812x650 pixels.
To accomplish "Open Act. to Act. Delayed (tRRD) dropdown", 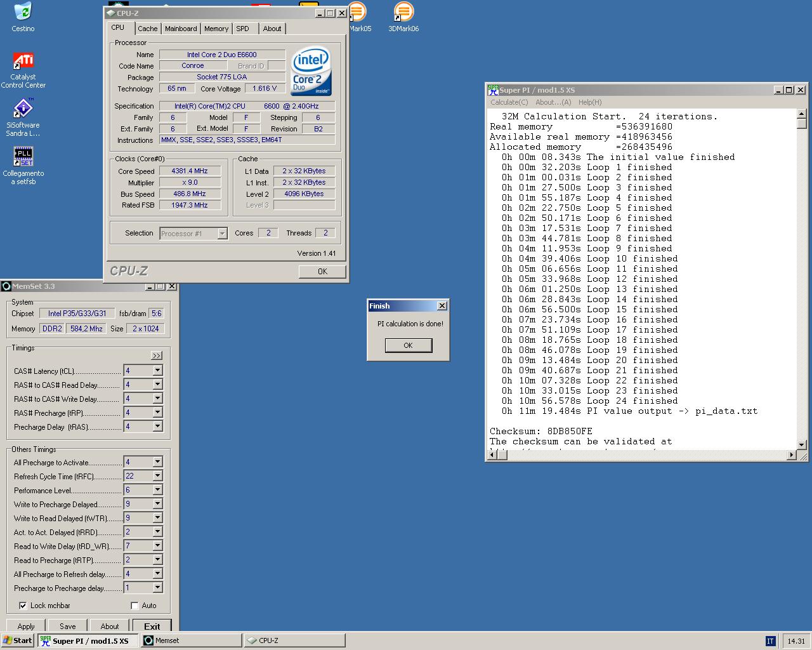I will click(x=157, y=532).
